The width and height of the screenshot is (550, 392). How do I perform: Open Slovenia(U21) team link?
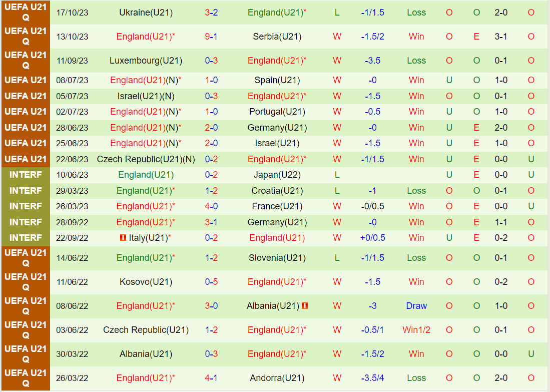pos(277,258)
